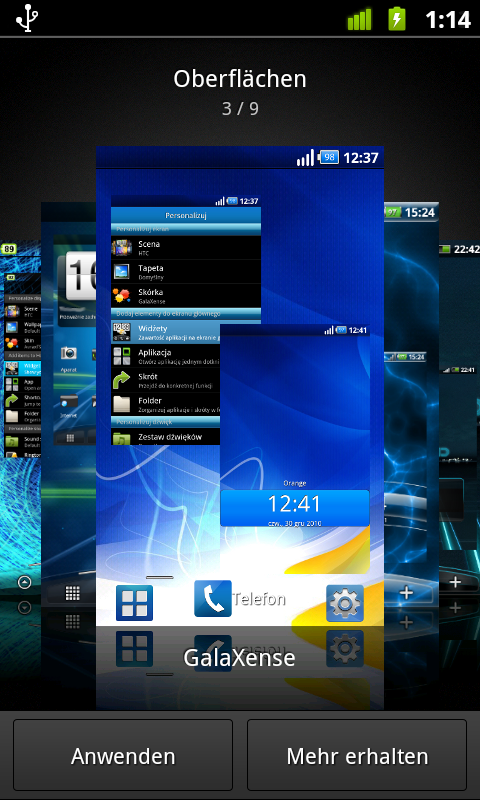The width and height of the screenshot is (480, 800).
Task: Tap the battery charging icon in status bar
Action: tap(397, 19)
